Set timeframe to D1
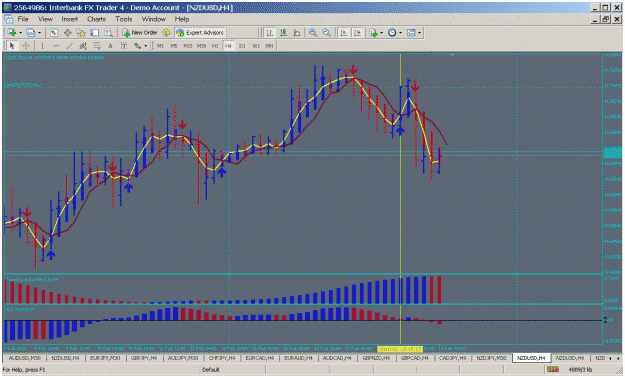The width and height of the screenshot is (625, 376). pos(242,46)
